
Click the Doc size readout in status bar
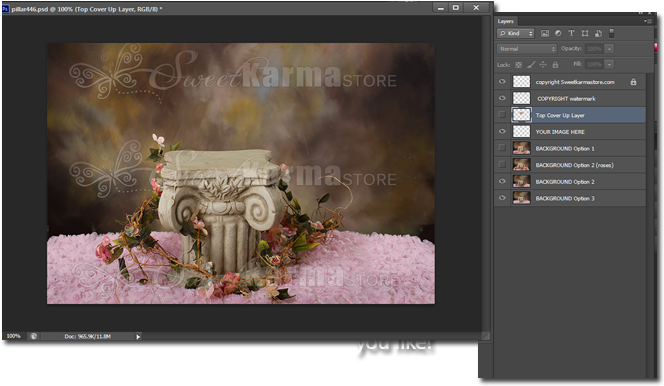point(88,336)
